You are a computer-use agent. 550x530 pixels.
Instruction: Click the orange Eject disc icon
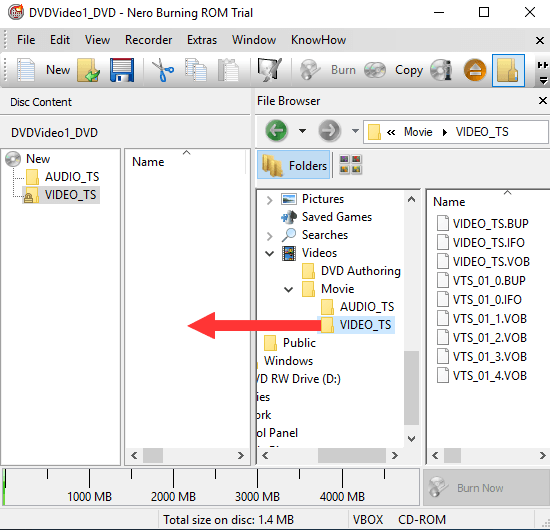[475, 70]
